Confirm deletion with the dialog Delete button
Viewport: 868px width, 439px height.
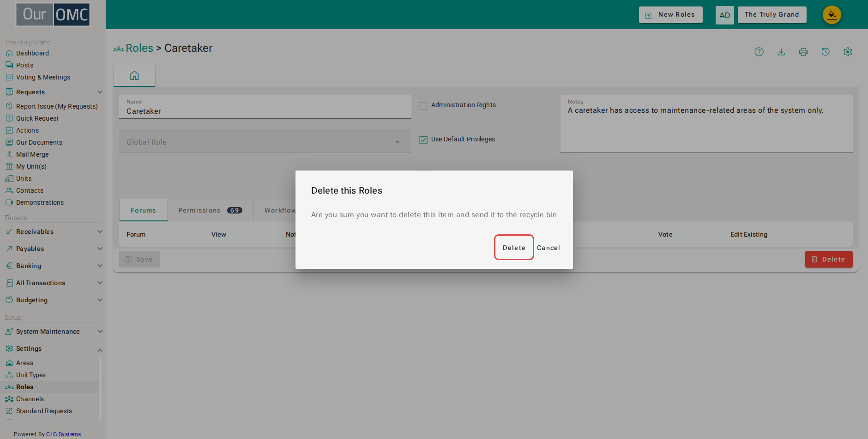click(514, 248)
